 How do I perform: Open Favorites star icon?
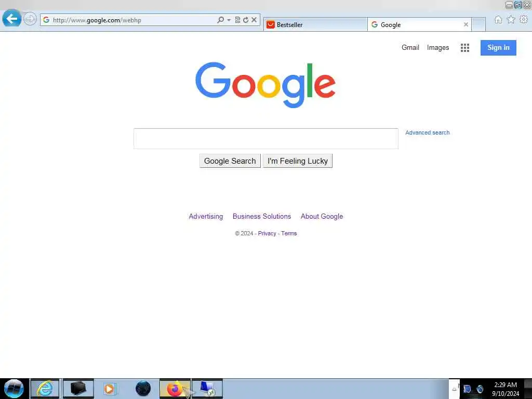(511, 20)
